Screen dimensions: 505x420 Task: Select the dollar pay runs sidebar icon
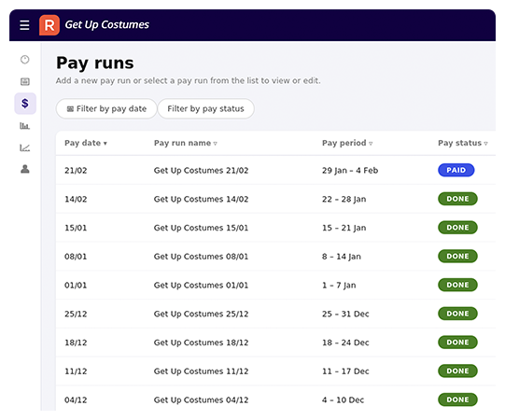[25, 104]
